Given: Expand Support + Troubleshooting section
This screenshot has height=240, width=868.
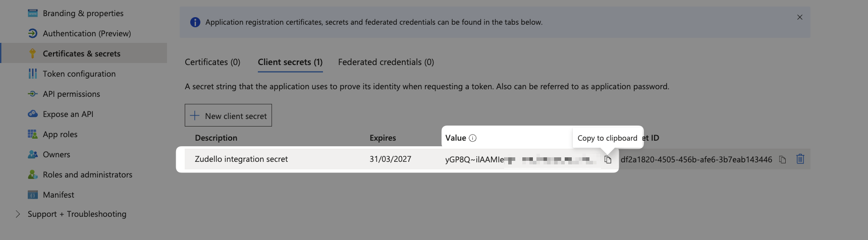Looking at the screenshot, I should [18, 214].
